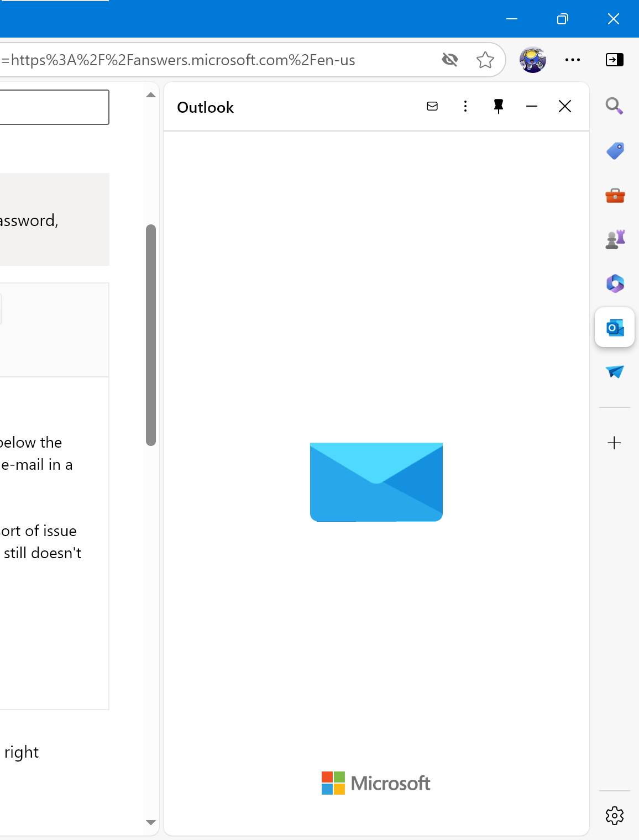Open Outlook in a new tab
The width and height of the screenshot is (639, 840).
pos(432,106)
